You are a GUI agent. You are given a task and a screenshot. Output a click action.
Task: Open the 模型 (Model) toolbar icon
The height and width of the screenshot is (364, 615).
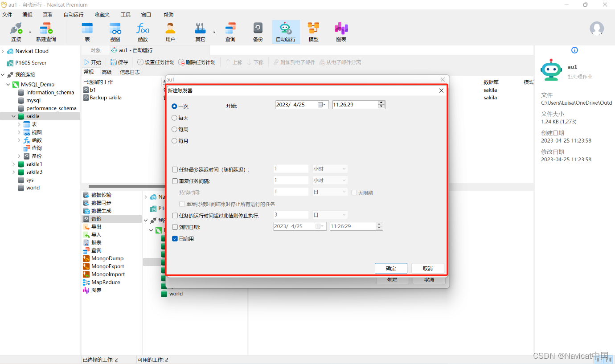tap(313, 32)
